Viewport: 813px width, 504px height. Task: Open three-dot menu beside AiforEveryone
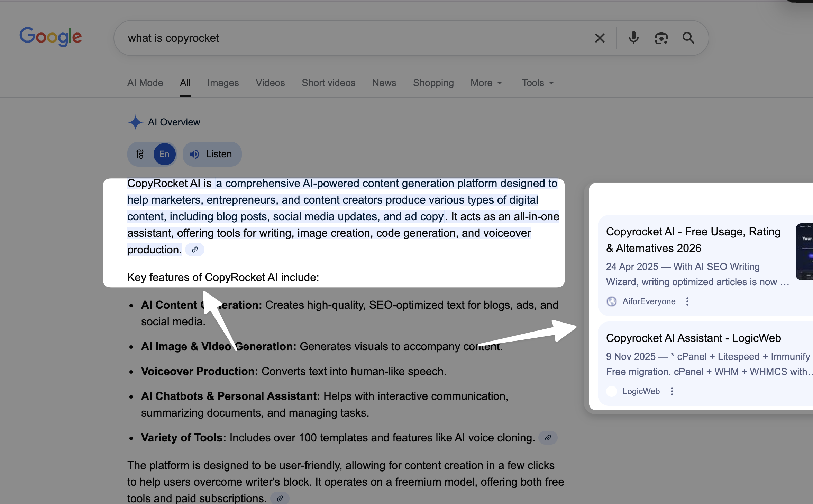tap(687, 301)
